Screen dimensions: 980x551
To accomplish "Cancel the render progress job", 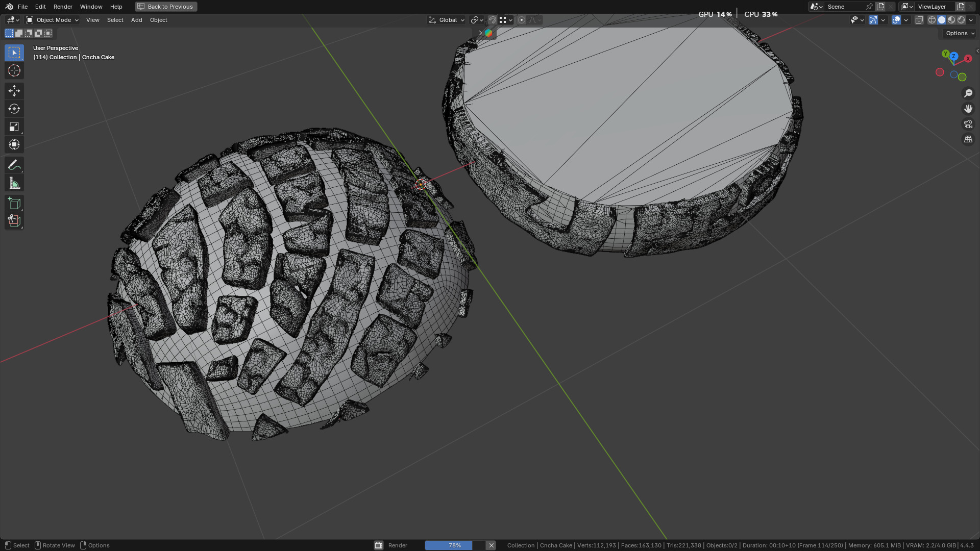I will click(x=491, y=545).
